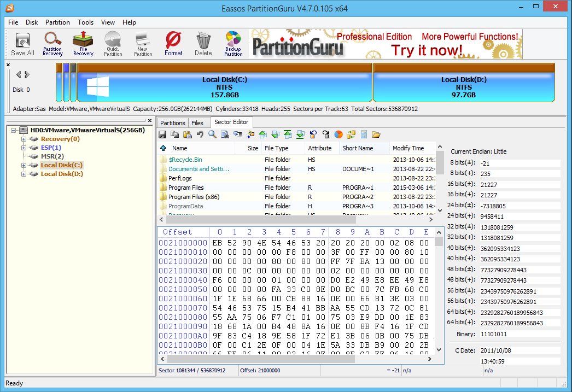Switch to the Partitions tab

pyautogui.click(x=173, y=123)
